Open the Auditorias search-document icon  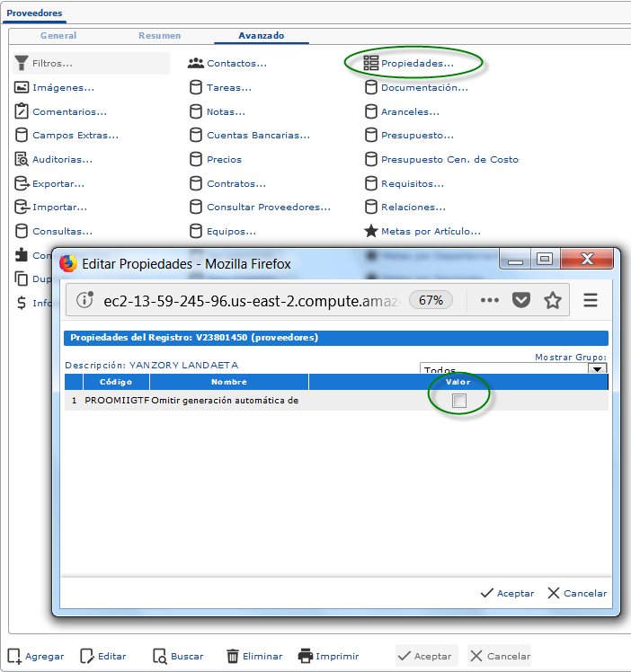click(22, 159)
